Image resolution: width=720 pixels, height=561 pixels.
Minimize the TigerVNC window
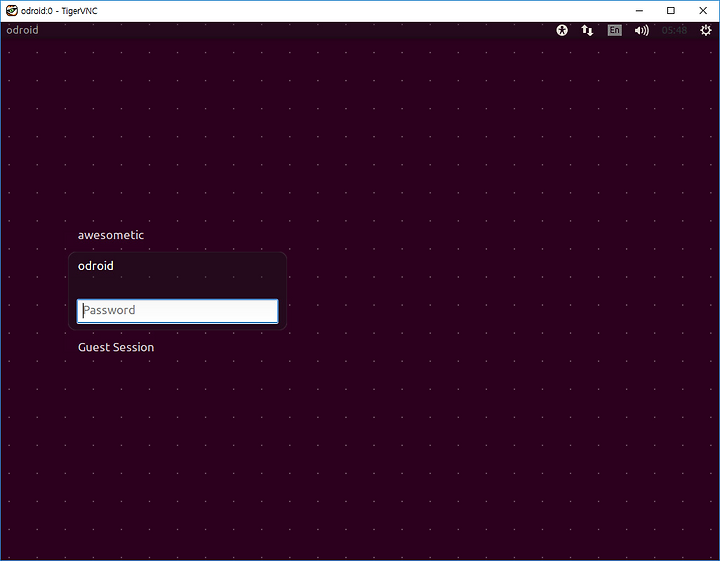pos(639,11)
